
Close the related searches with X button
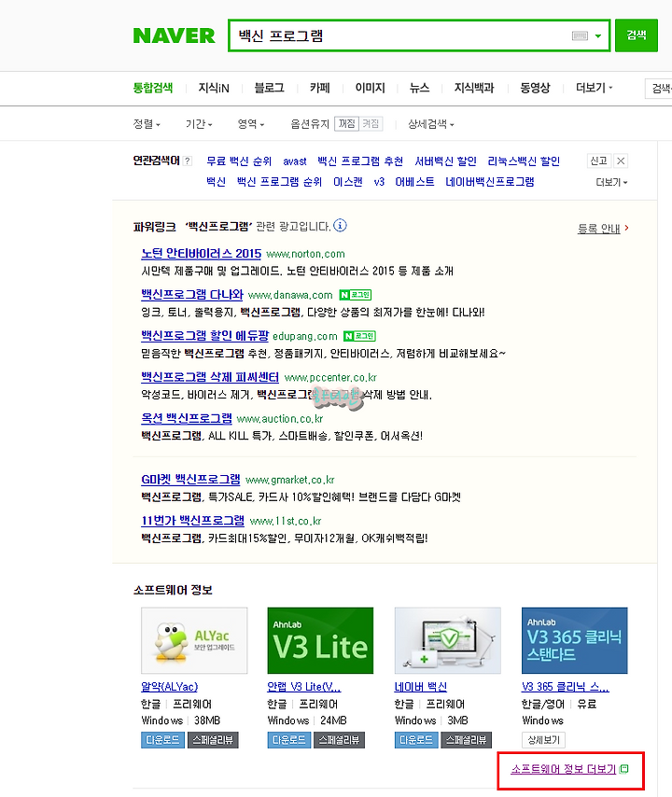(x=621, y=161)
